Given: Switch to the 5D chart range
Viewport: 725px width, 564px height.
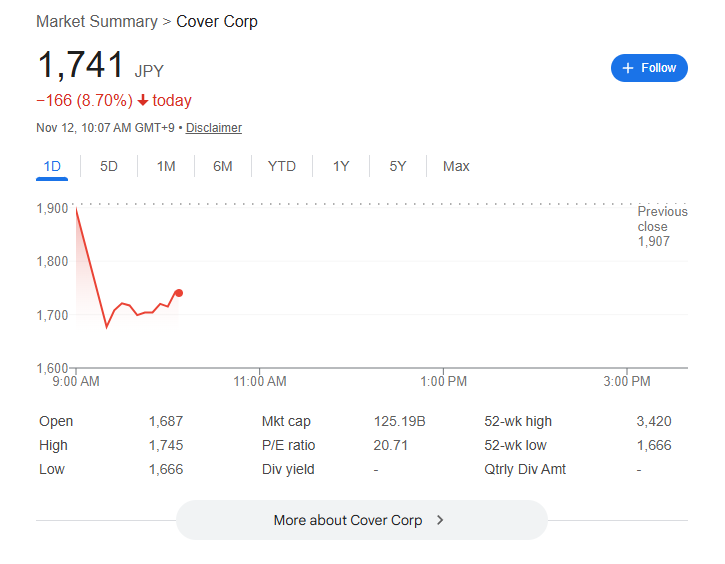Looking at the screenshot, I should pyautogui.click(x=109, y=166).
